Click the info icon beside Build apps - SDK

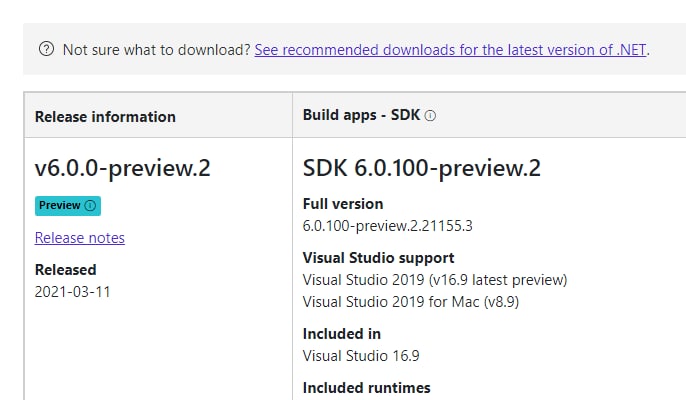tap(430, 116)
